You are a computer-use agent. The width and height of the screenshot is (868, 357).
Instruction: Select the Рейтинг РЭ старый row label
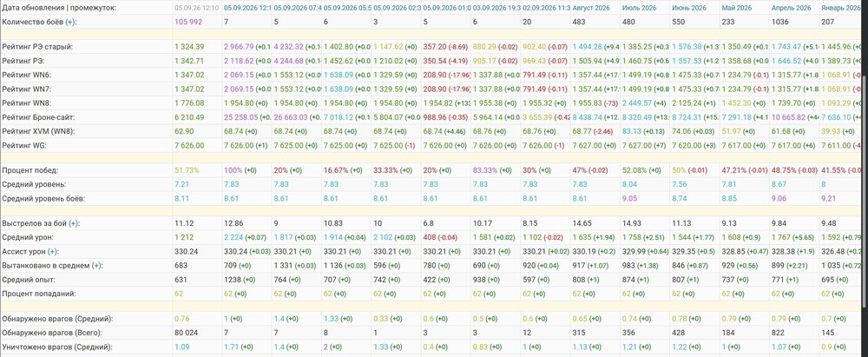click(x=37, y=47)
